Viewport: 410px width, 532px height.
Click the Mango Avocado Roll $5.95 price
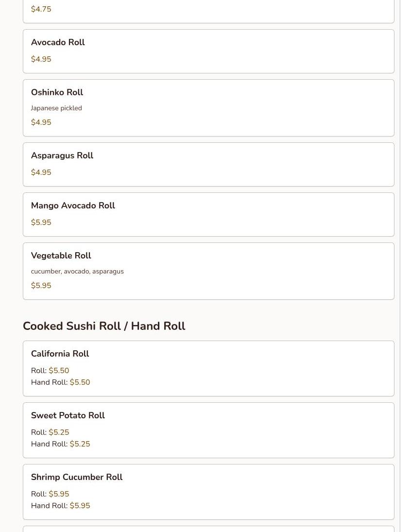pos(41,222)
